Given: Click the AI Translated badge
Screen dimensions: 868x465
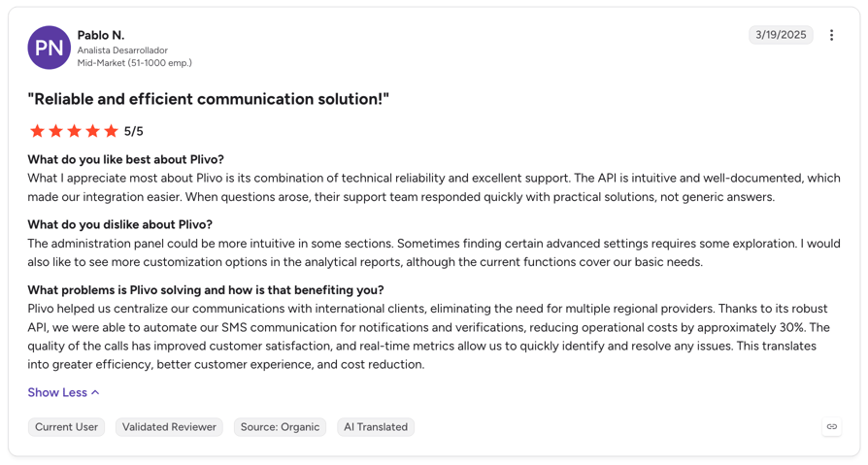Looking at the screenshot, I should (x=376, y=427).
